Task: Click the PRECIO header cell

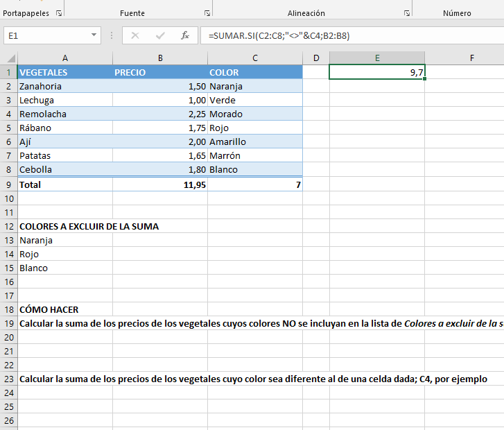Action: 160,72
